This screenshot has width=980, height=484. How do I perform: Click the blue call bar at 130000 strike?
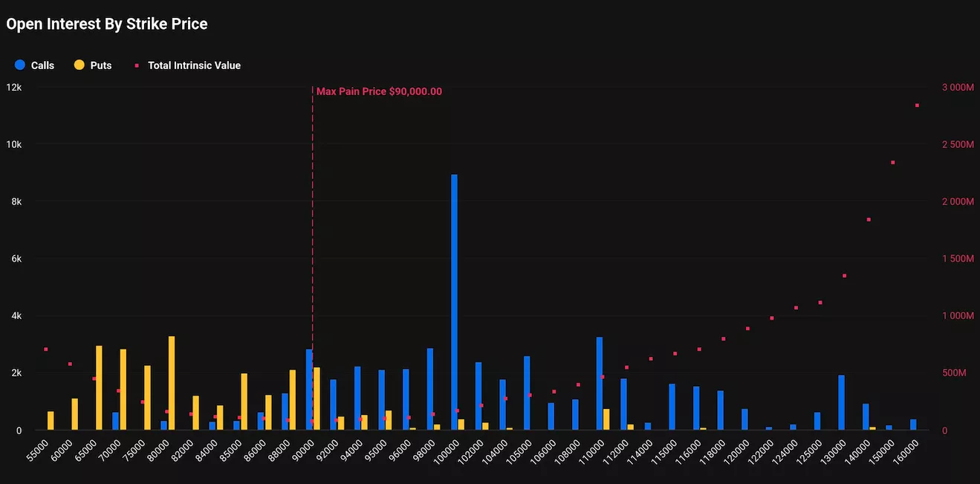coord(841,402)
